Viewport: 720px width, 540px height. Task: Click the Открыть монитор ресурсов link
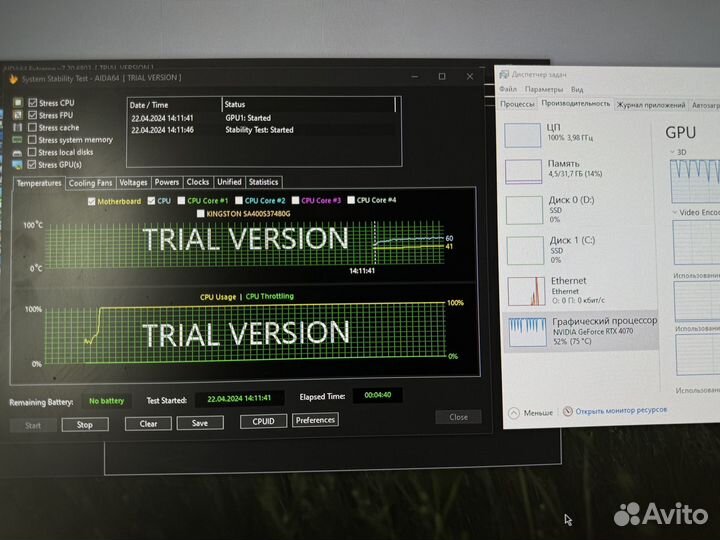click(621, 411)
